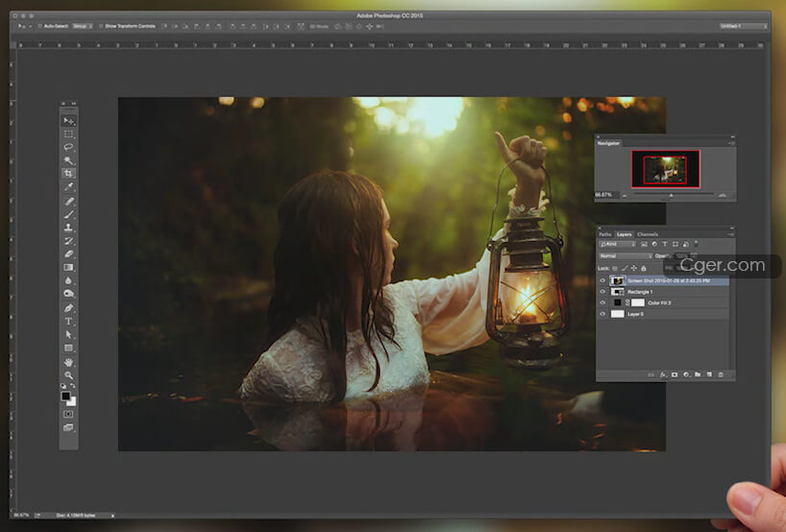The width and height of the screenshot is (786, 532).
Task: Filter layers by smart object icon
Action: [685, 245]
